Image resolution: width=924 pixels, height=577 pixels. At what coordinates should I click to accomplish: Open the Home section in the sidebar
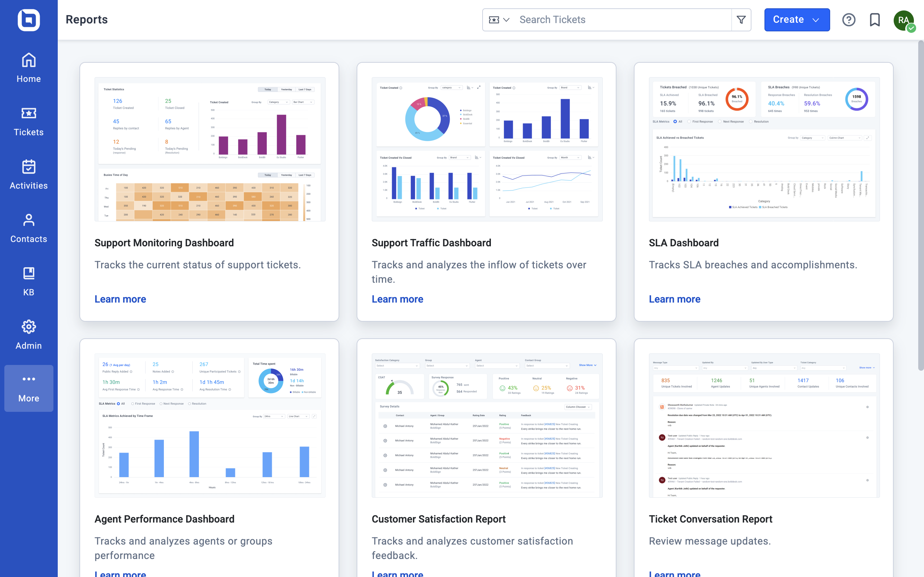pyautogui.click(x=29, y=67)
